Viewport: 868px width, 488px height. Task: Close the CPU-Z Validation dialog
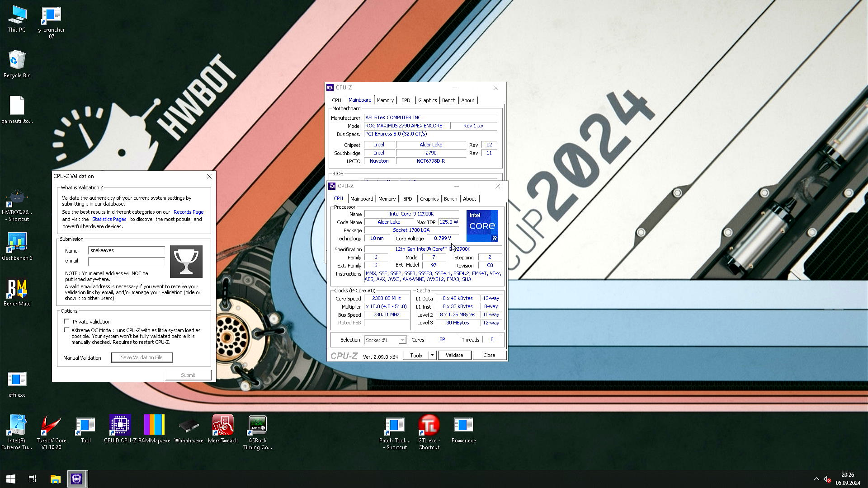tap(209, 176)
